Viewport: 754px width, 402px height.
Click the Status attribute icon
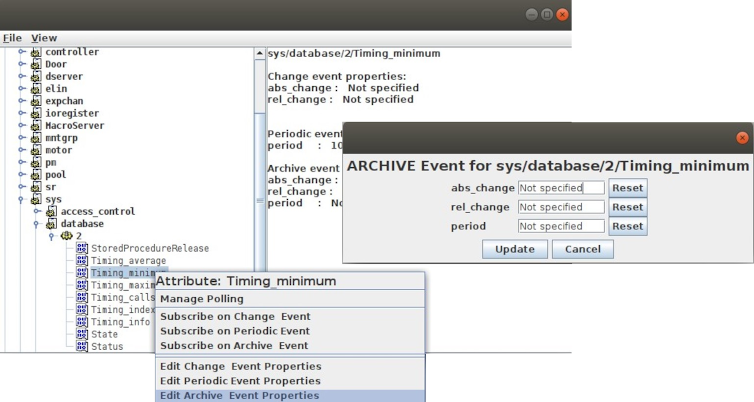(82, 346)
